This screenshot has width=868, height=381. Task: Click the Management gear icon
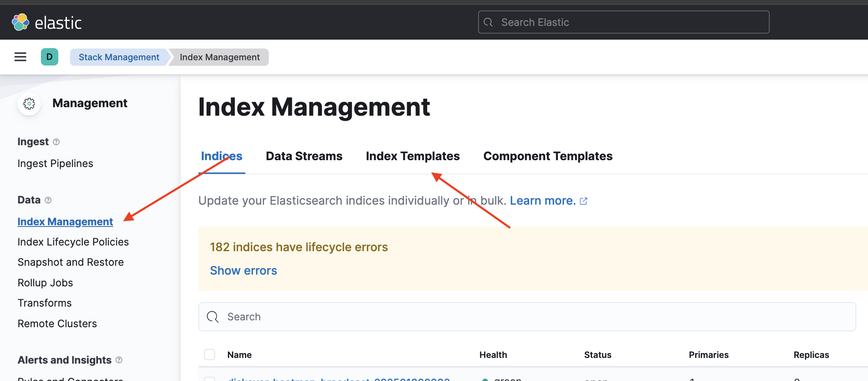(29, 104)
